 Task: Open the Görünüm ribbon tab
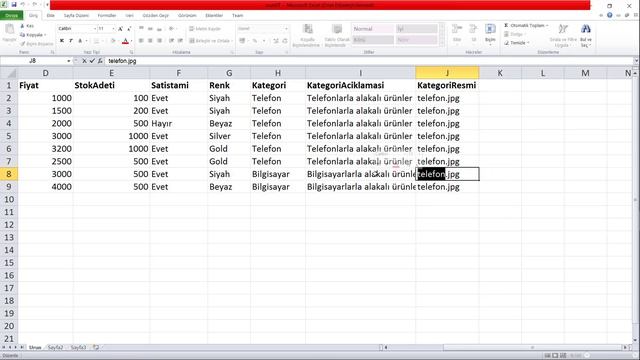point(187,16)
